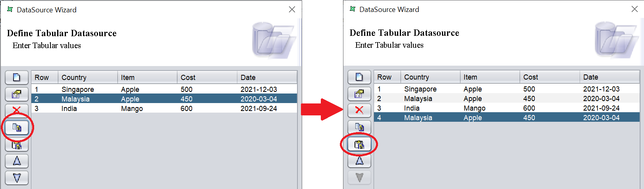Click the new row icon in the right wizard
This screenshot has height=189, width=644.
359,77
